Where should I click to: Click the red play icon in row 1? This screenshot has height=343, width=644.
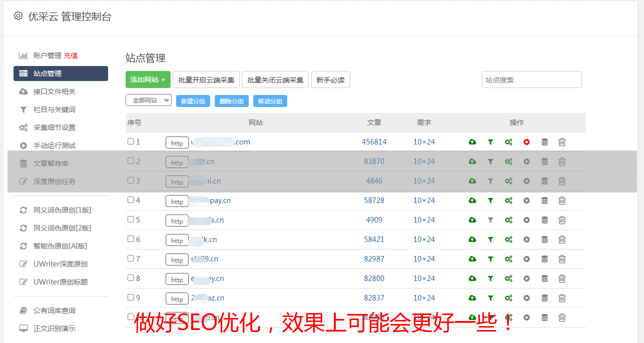point(526,142)
